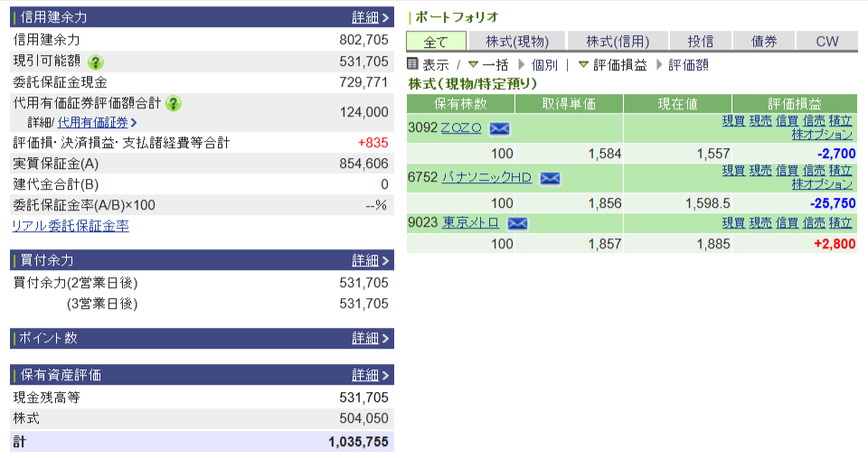Click 委託保証金現金 value 729,771
The height and width of the screenshot is (458, 868).
point(363,82)
